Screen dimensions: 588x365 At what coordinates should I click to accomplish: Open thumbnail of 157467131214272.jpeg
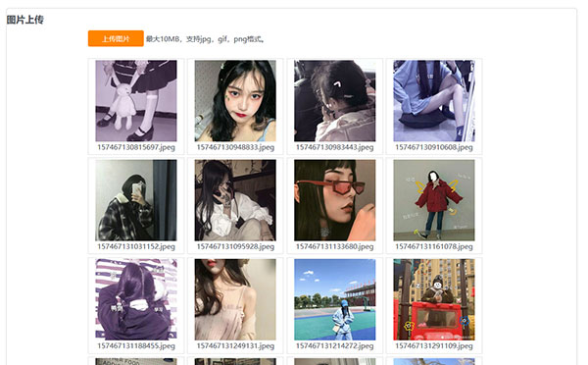(334, 299)
